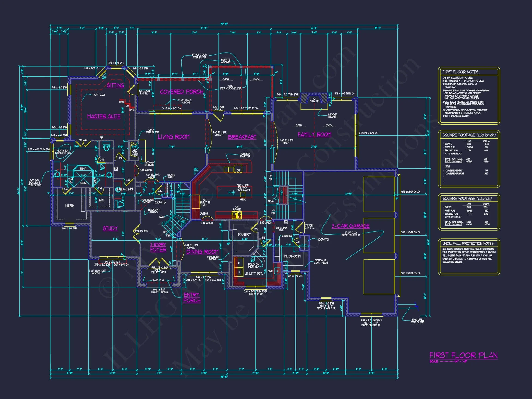This screenshot has height=399, width=532.
Task: Click the 36" range cooktop symbol
Action: click(236, 215)
